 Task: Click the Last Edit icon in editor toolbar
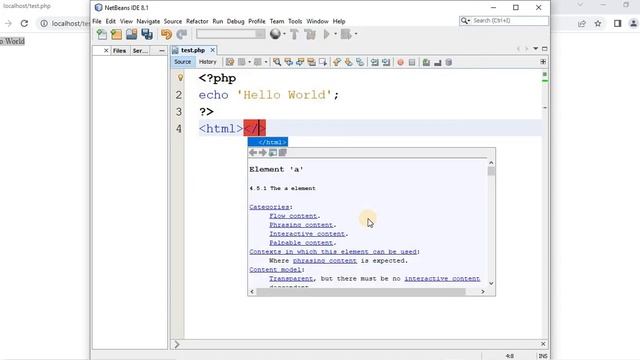click(x=230, y=62)
